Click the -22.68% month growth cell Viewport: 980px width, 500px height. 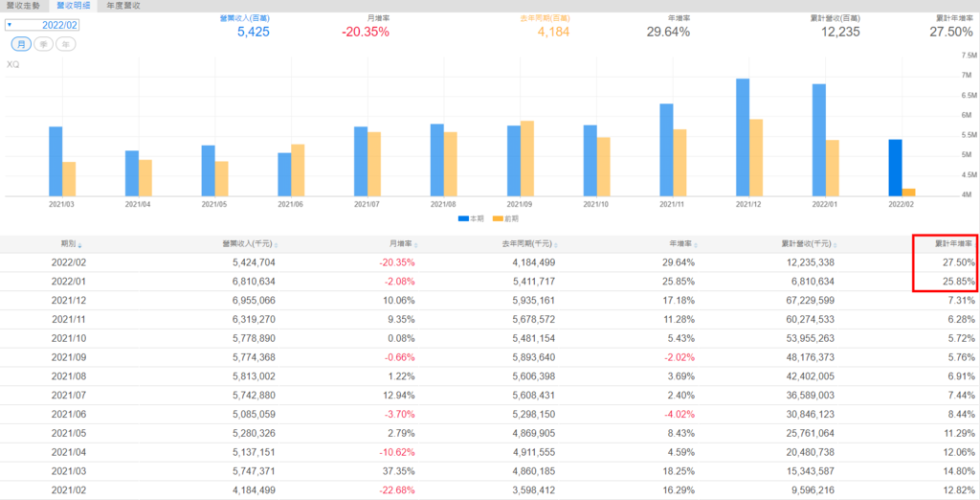[397, 490]
